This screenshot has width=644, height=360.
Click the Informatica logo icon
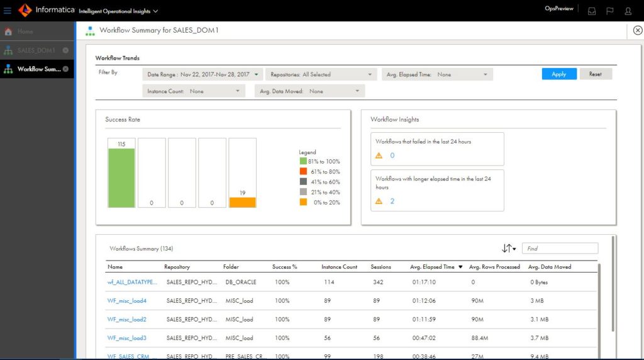[25, 10]
